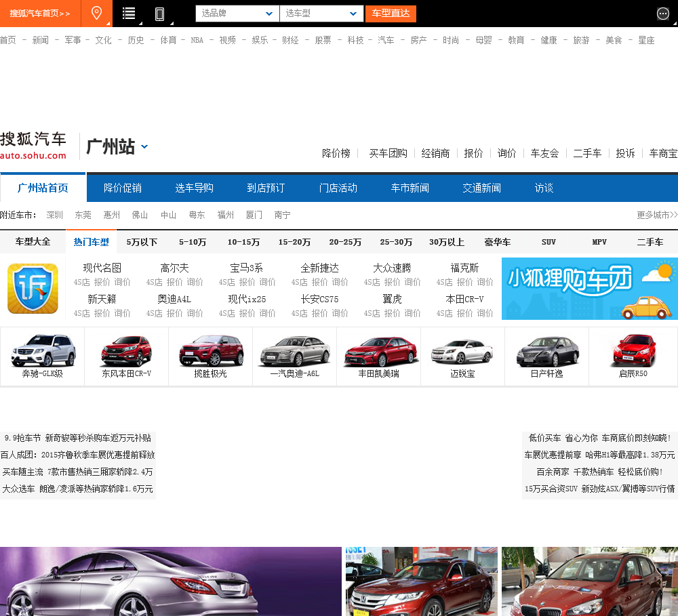678x616 pixels.
Task: Click the location pin icon in top bar
Action: (x=97, y=14)
